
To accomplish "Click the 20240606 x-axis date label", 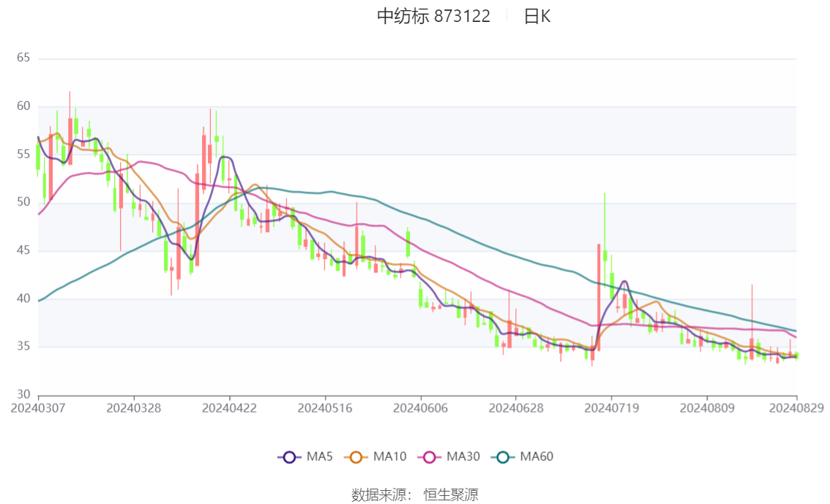I will 420,408.
